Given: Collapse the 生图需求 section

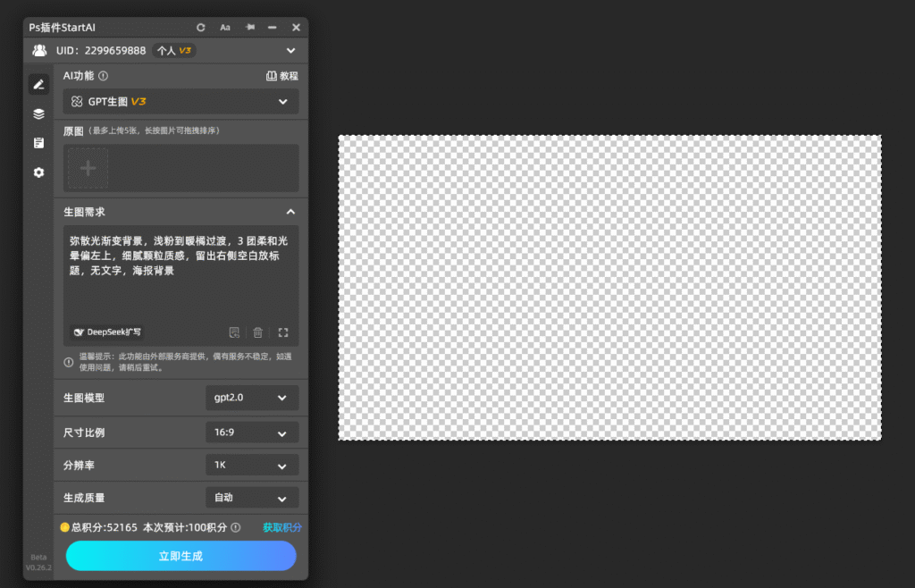Looking at the screenshot, I should pos(290,212).
